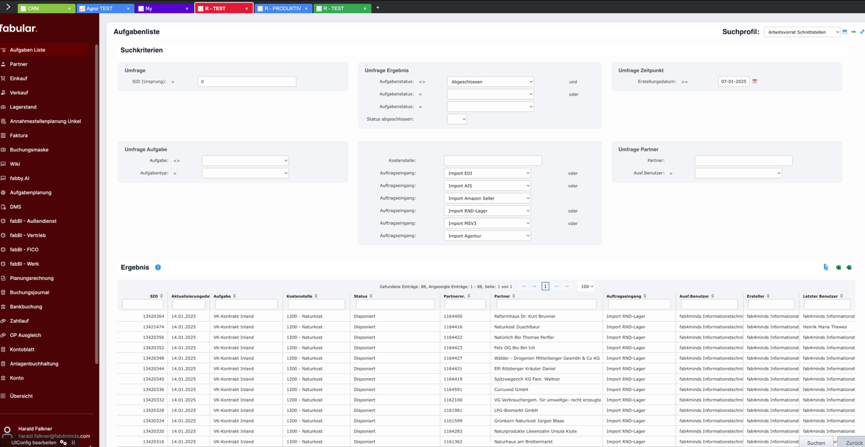
Task: Open the Abgeschlossen Aufgabenstatus dropdown
Action: pyautogui.click(x=490, y=82)
